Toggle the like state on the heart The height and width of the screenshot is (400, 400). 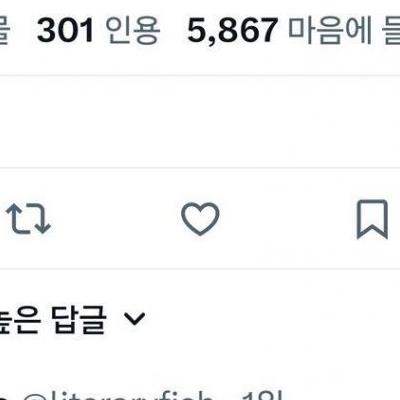(200, 219)
